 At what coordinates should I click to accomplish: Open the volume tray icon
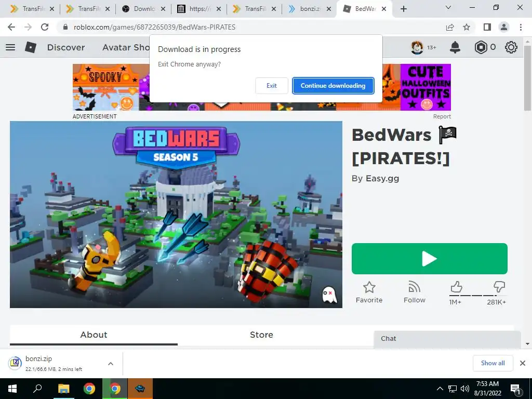point(465,389)
